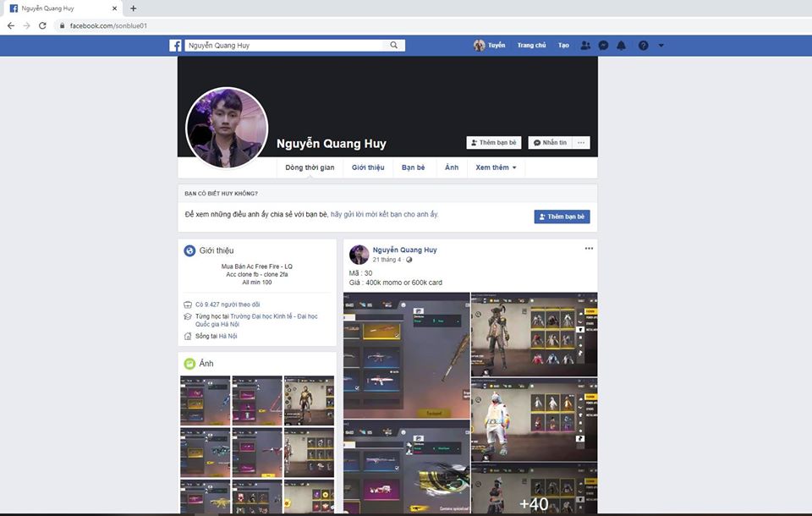Open the Bạn bè tab

pos(414,167)
